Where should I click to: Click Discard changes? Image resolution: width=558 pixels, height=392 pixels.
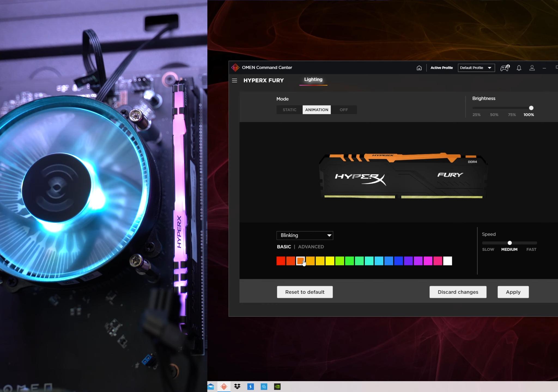point(458,292)
